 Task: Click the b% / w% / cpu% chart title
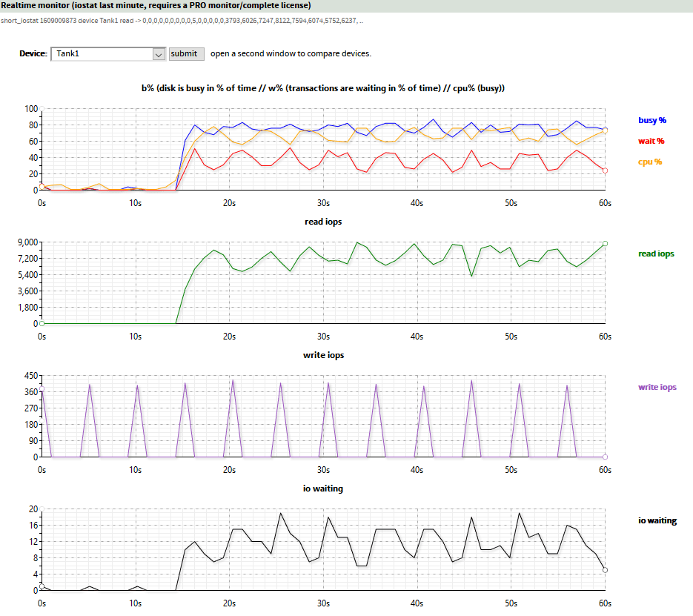click(323, 88)
